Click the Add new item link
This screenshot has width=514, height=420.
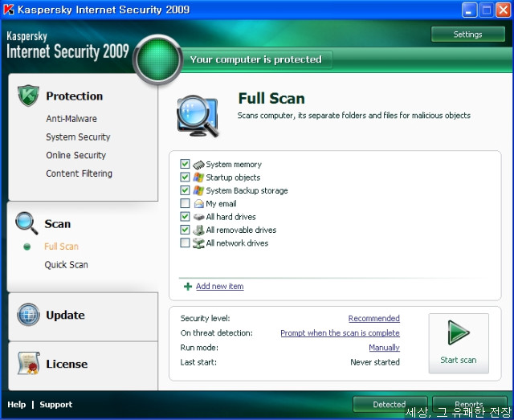pos(219,286)
